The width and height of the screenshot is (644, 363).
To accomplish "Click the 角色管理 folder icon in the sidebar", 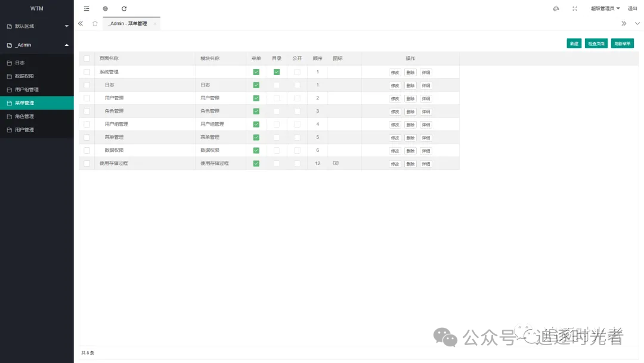I will click(10, 117).
